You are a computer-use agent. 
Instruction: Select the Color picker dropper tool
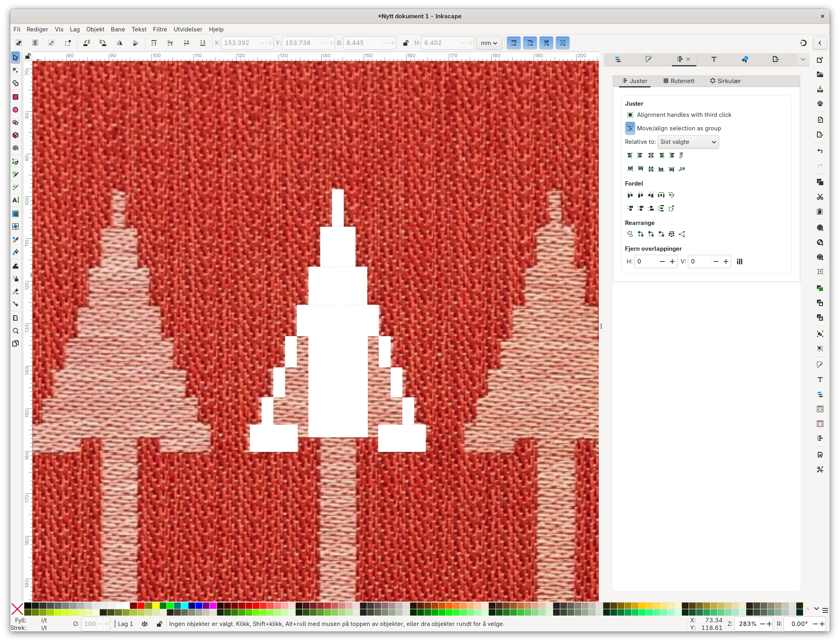tap(15, 239)
